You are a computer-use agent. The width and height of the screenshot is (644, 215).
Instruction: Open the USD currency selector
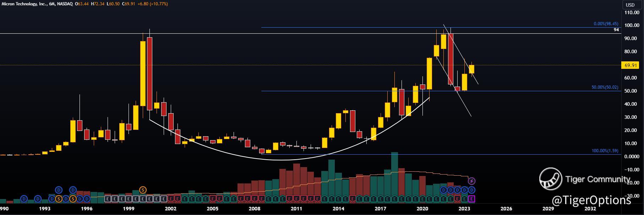click(630, 5)
